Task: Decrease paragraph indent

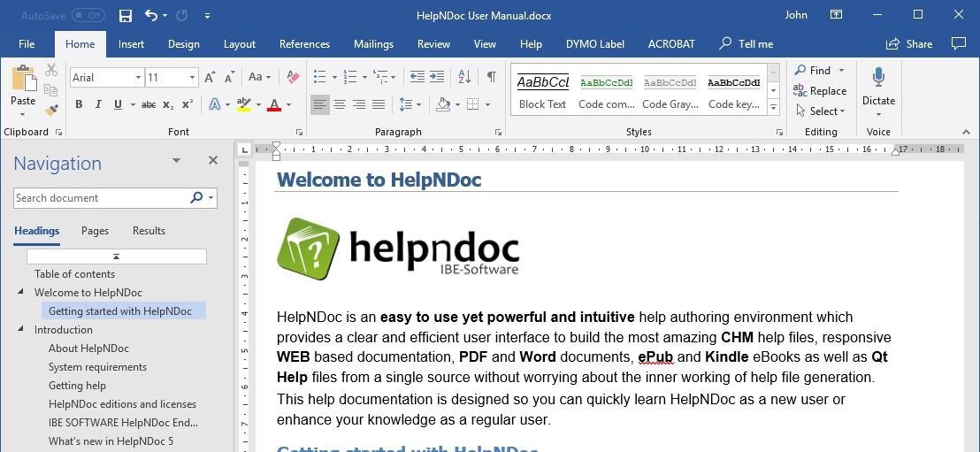Action: [417, 77]
